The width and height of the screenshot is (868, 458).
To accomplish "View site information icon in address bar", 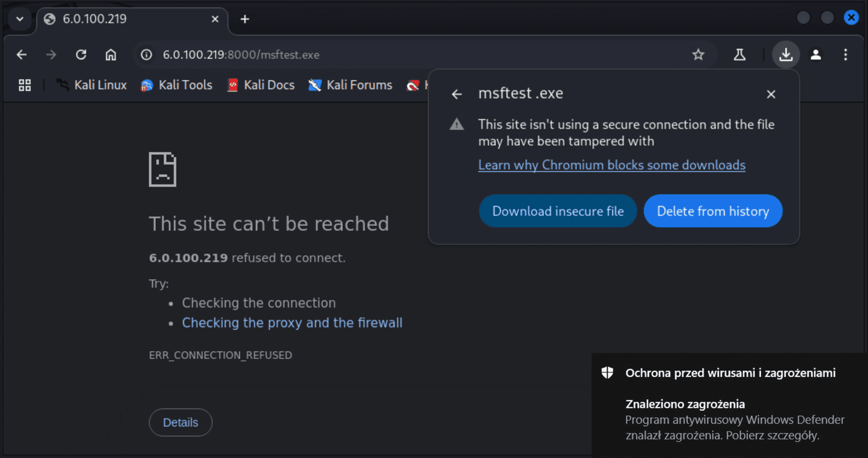I will point(146,55).
